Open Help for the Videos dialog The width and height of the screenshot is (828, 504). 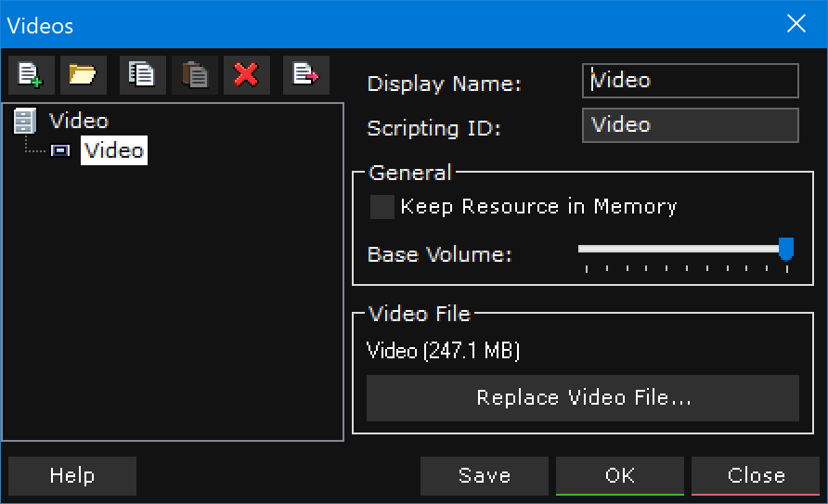tap(72, 476)
